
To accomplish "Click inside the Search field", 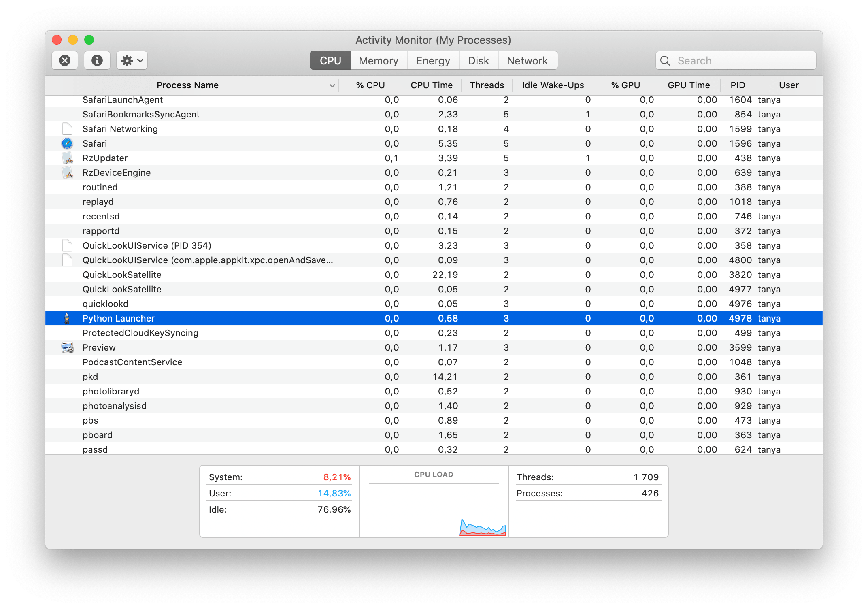I will point(736,60).
